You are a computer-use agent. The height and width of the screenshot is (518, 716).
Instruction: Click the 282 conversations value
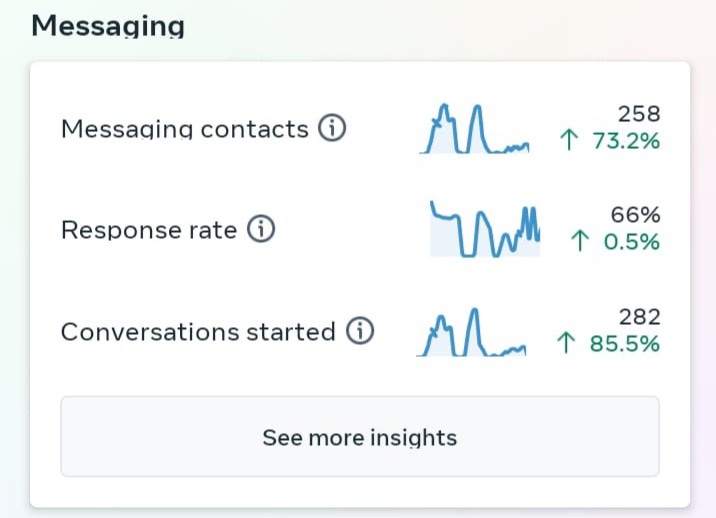coord(639,317)
